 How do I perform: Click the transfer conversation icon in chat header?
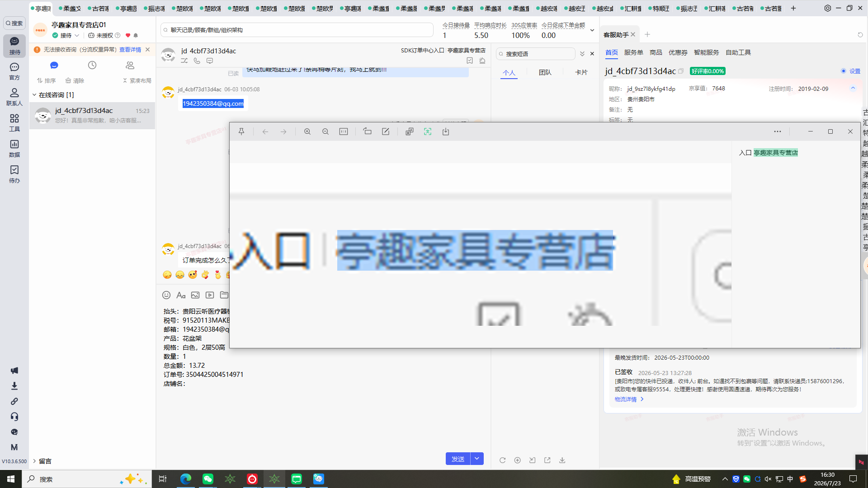184,61
